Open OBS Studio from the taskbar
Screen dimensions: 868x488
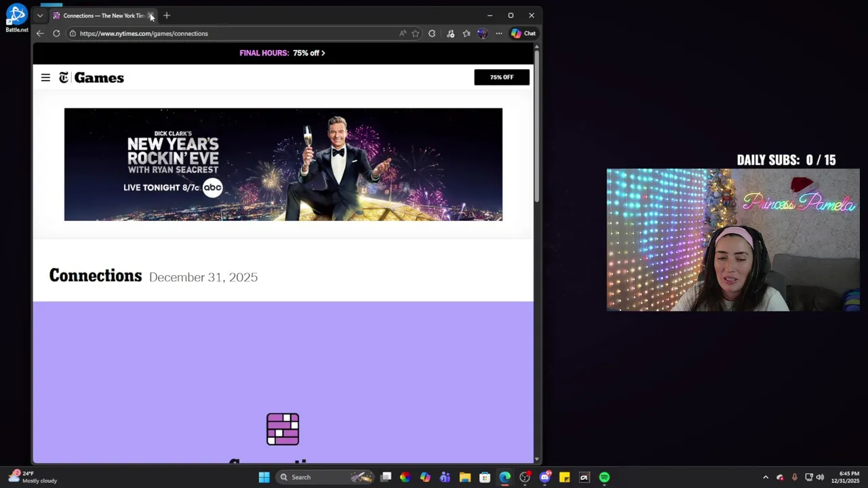click(525, 477)
